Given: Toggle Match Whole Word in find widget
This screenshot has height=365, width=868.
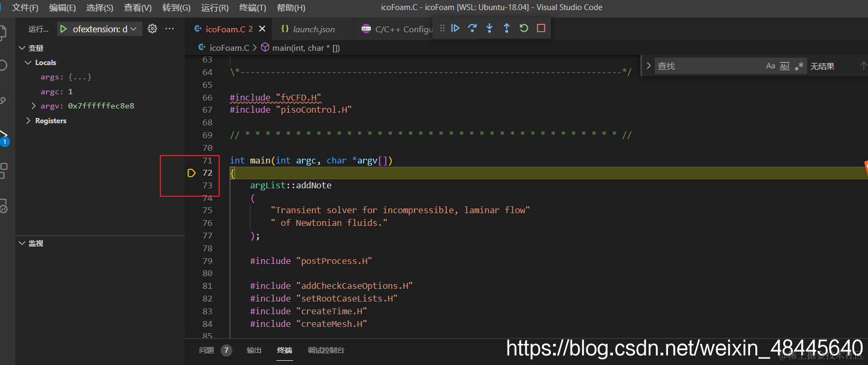Looking at the screenshot, I should click(x=785, y=66).
